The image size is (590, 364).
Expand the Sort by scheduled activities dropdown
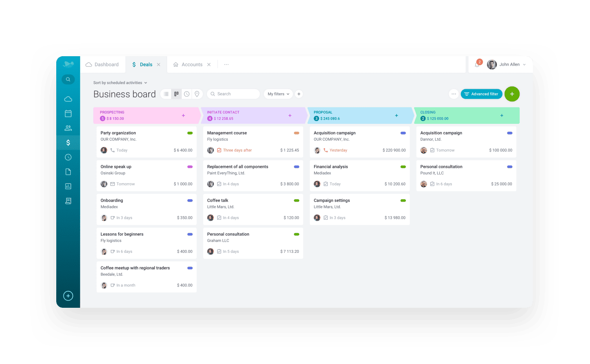pyautogui.click(x=120, y=83)
